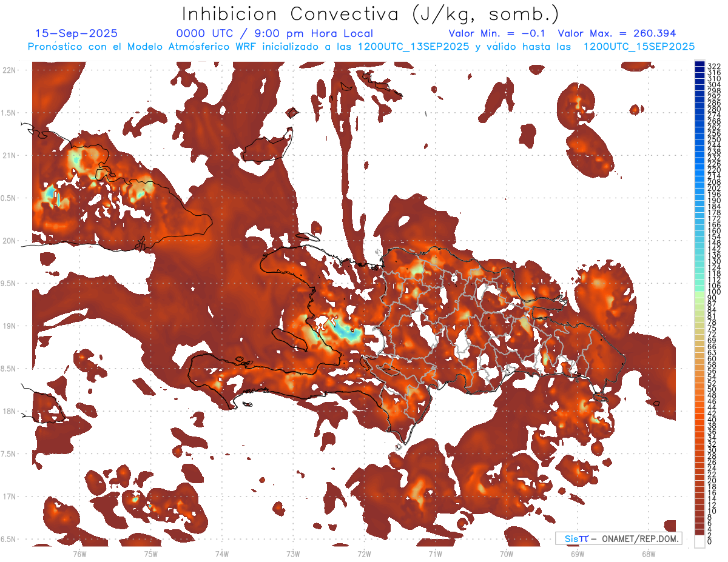
Task: Click the 76W longitude axis label
Action: click(79, 554)
